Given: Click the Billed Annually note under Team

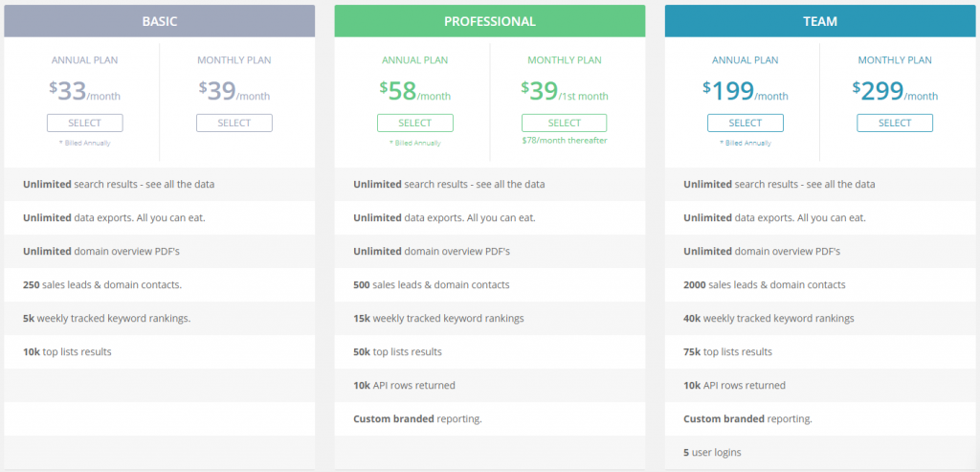Looking at the screenshot, I should coord(746,143).
